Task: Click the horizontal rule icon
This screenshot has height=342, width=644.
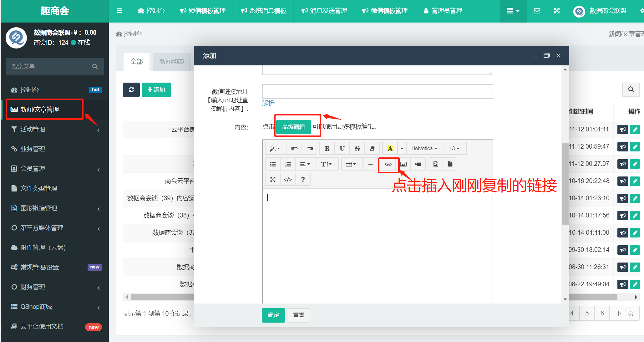Action: (370, 164)
